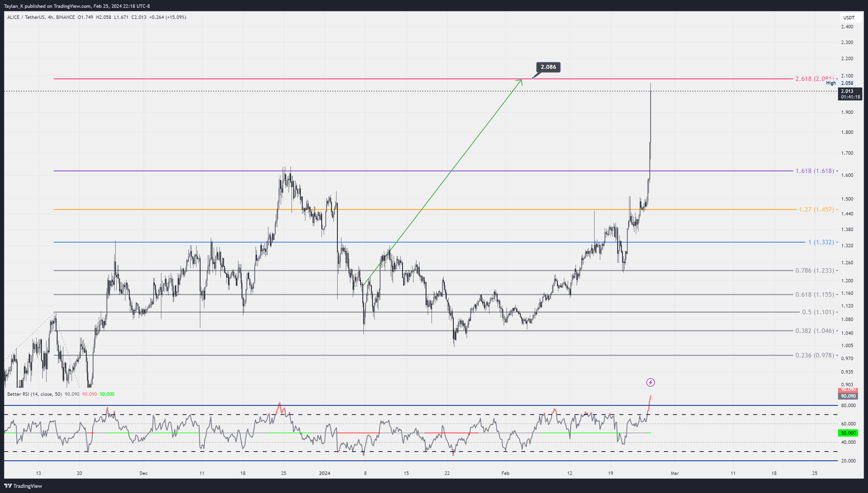This screenshot has height=493, width=868.
Task: Click the 2.086 price callout label
Action: [x=548, y=67]
